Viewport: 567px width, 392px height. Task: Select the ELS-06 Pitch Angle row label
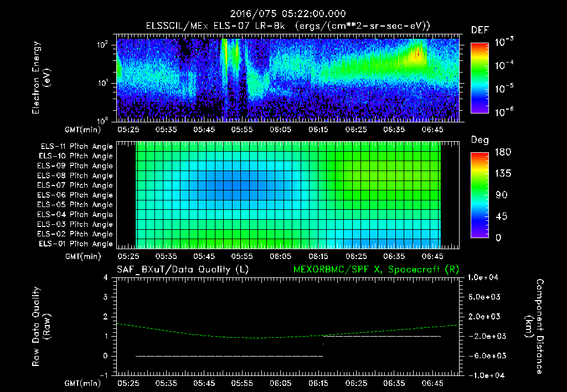point(75,195)
